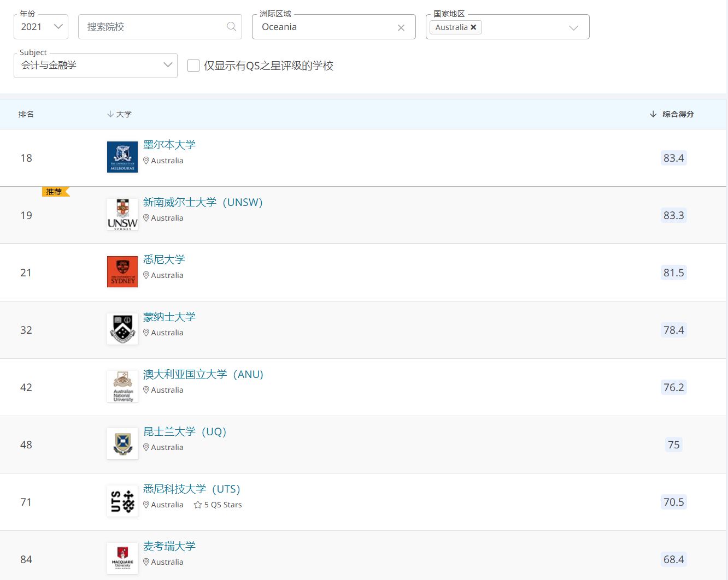The height and width of the screenshot is (580, 728).
Task: Open 悉尼科技大学 (UTS) link
Action: pos(192,489)
